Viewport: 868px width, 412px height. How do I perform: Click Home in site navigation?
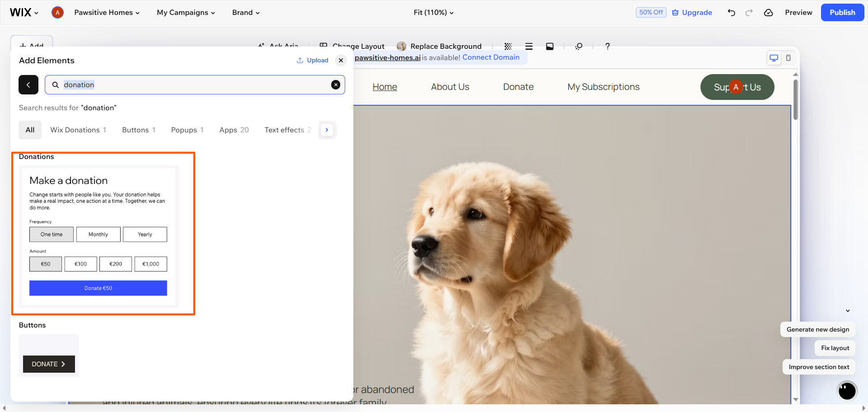coord(385,87)
